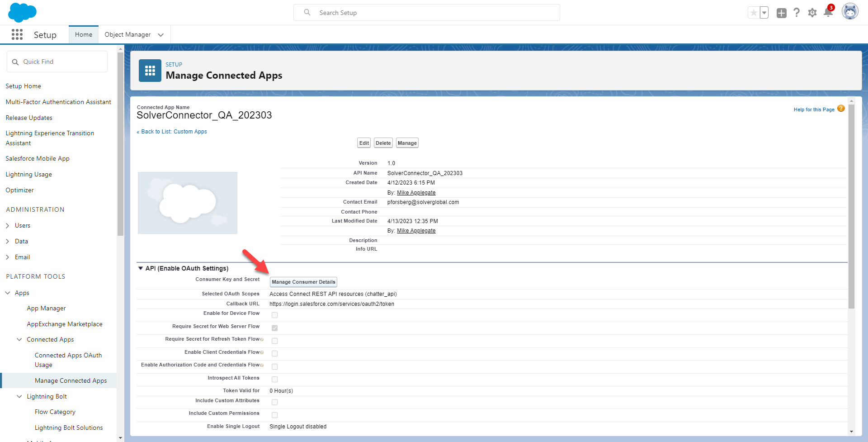Click the Salesforce cloud logo
Viewport: 868px width, 442px height.
pos(22,12)
